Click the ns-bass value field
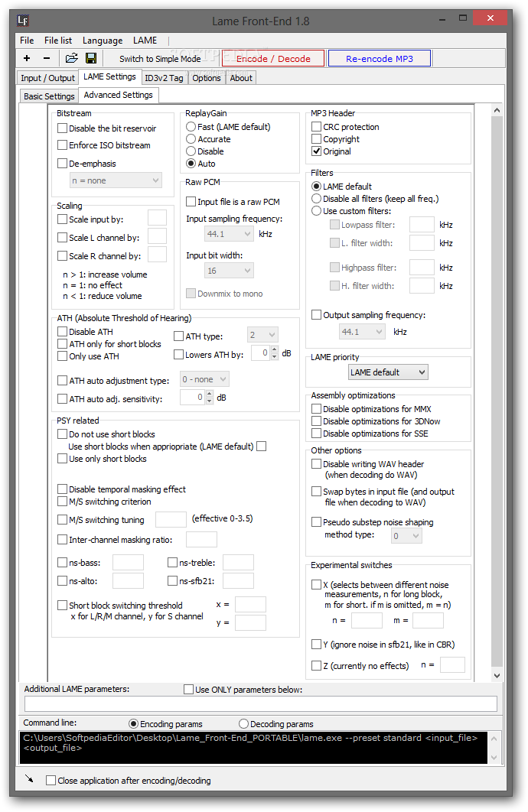Viewport: 528px width, 812px height. point(128,563)
